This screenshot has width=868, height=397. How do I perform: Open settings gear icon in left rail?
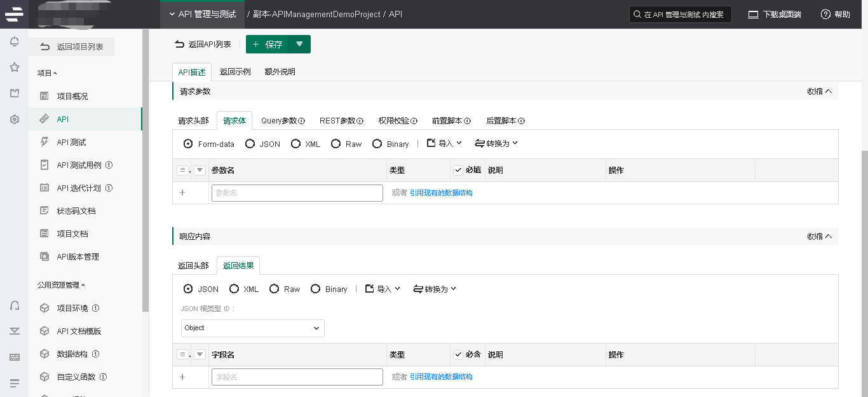click(x=14, y=119)
